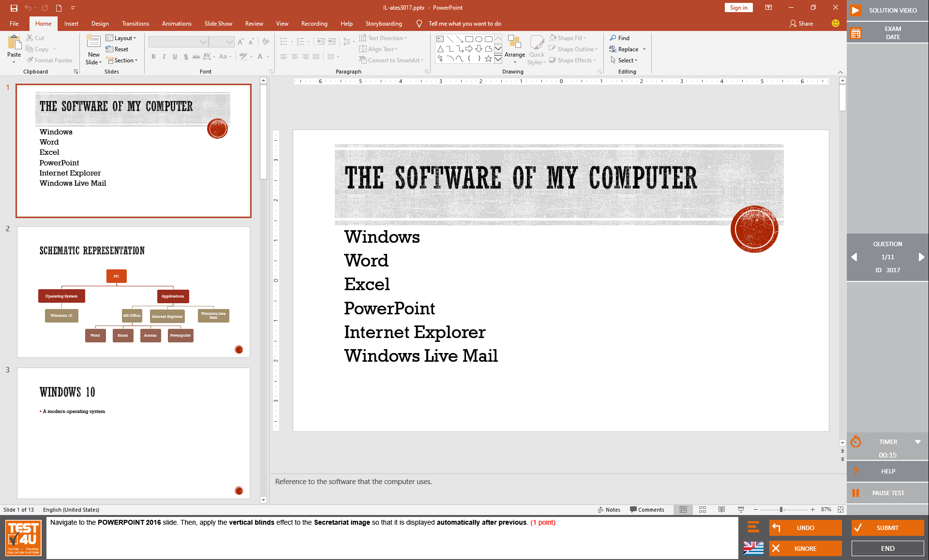Toggle Strikethrough text

coord(196,57)
